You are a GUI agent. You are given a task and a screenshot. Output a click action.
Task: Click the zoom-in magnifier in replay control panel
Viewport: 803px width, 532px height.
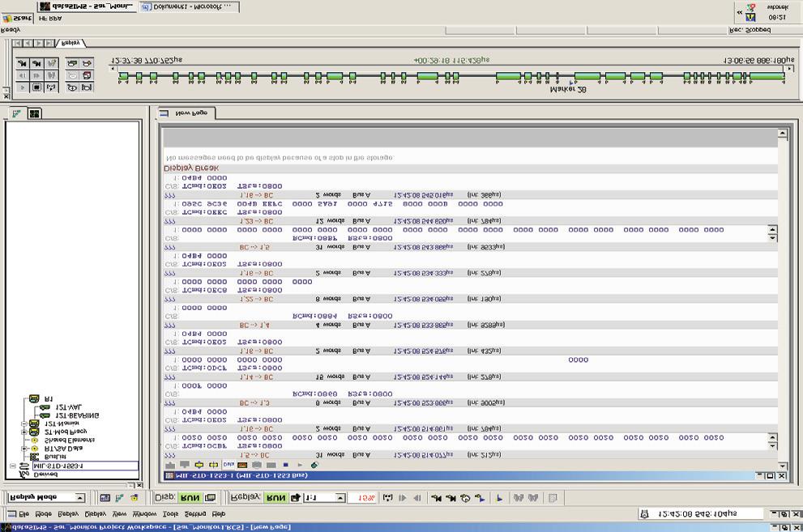coord(72,87)
